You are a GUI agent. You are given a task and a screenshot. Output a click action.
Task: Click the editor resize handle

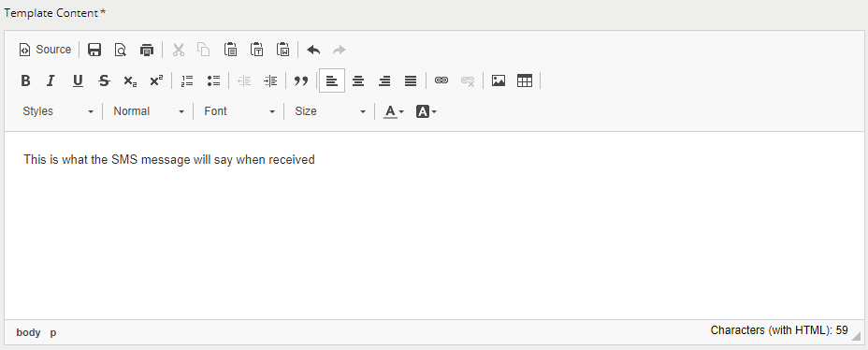[x=857, y=336]
